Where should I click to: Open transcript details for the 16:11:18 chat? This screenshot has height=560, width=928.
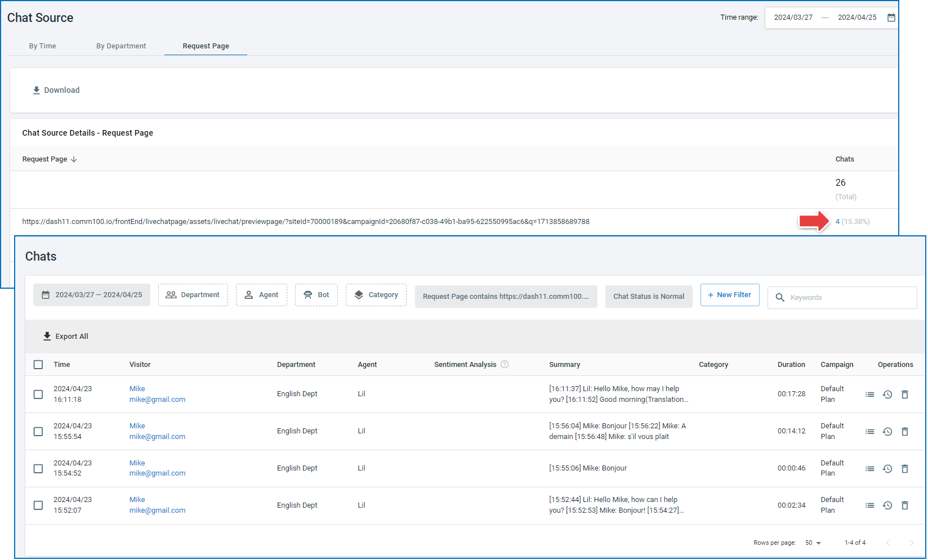pos(870,395)
